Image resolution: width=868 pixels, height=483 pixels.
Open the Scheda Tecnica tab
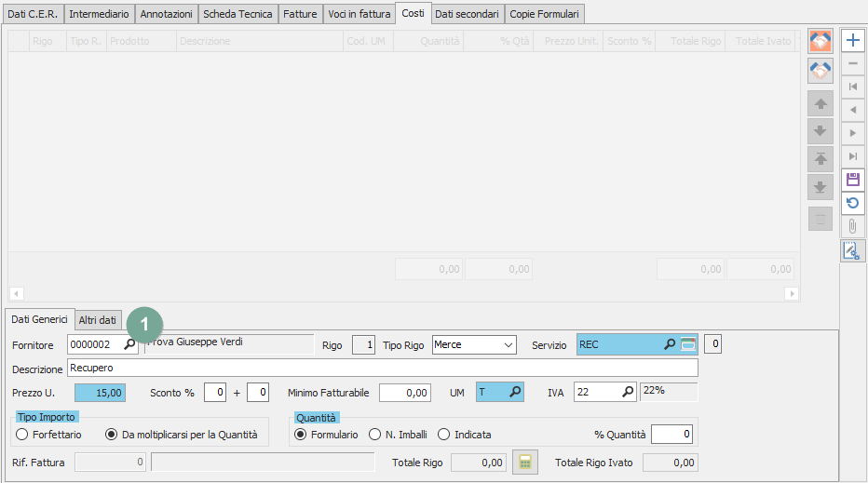[238, 14]
